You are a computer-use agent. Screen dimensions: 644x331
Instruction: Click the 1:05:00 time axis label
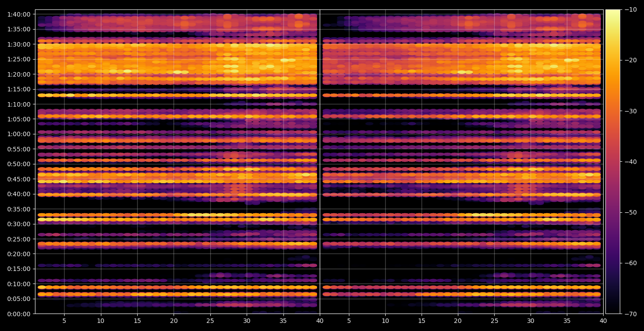point(19,119)
